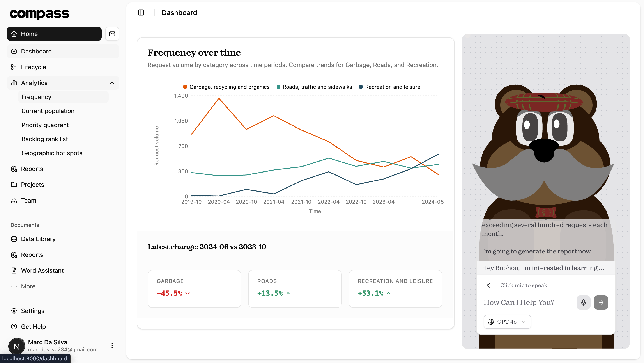Screen dimensions: 644x363
Task: Send message with arrow button
Action: pos(601,302)
